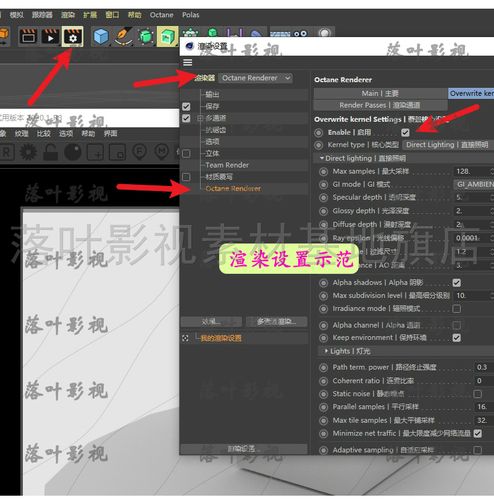The width and height of the screenshot is (494, 500).
Task: Enable the Static noise checkbox
Action: (x=478, y=394)
